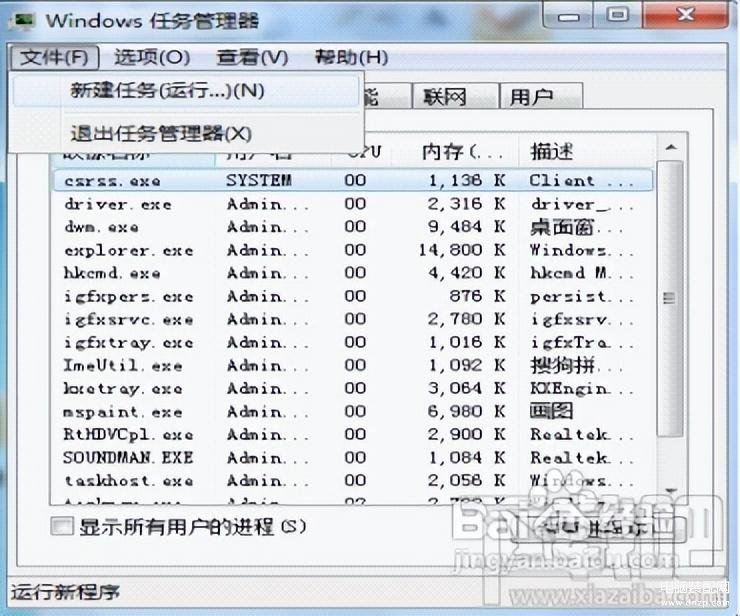Click the SYSTEM user name cell
Image resolution: width=740 pixels, height=616 pixels.
pos(259,180)
